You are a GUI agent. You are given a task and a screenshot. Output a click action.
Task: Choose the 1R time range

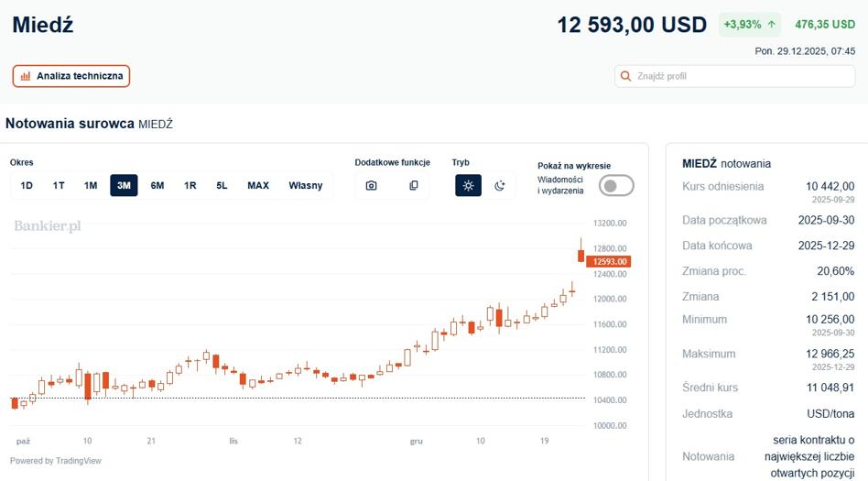click(190, 186)
